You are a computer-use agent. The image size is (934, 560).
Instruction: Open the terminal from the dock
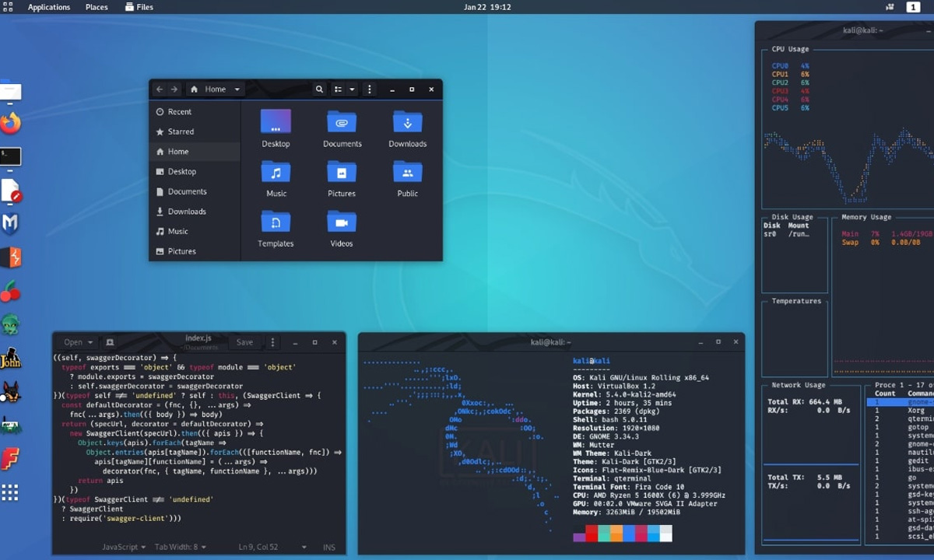click(x=10, y=156)
